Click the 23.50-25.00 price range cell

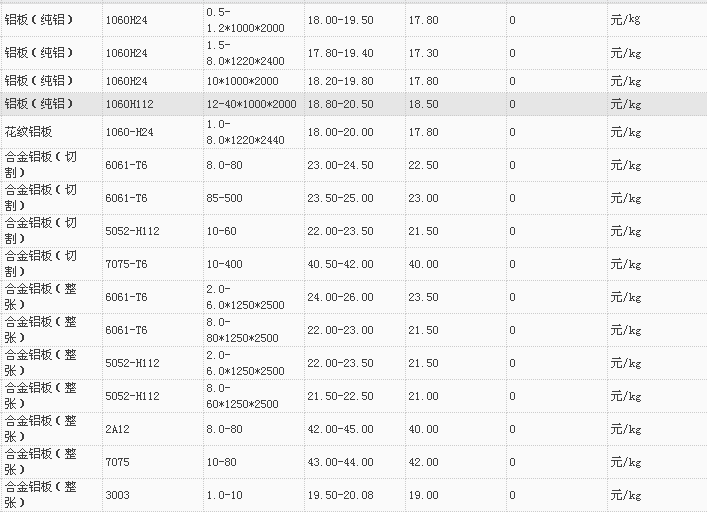[341, 198]
